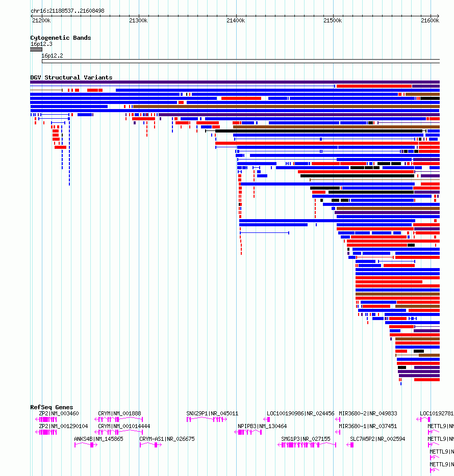Click the CRYM-AS1|NR_026675 gene label
This screenshot has width=454, height=476.
click(x=167, y=439)
